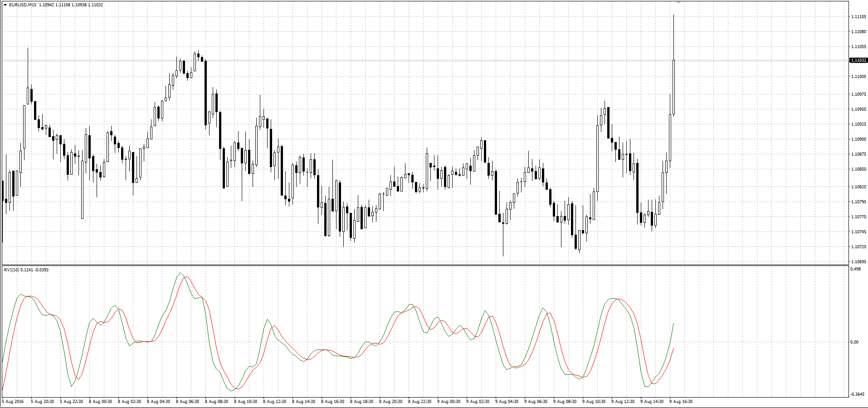The image size is (868, 408).
Task: Click the 9 Aug 10:30 time label
Action: (x=594, y=402)
